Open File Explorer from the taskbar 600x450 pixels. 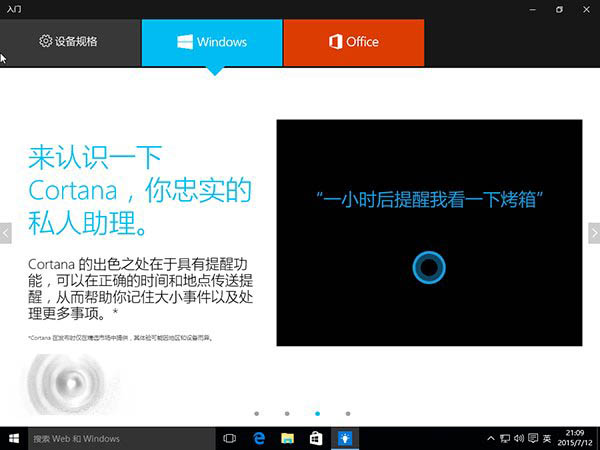(x=287, y=439)
